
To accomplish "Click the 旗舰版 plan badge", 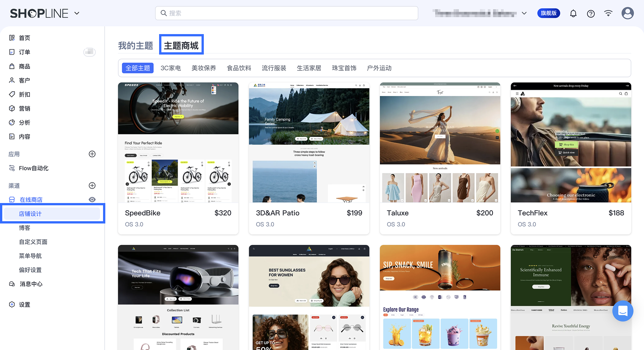I will click(x=549, y=13).
